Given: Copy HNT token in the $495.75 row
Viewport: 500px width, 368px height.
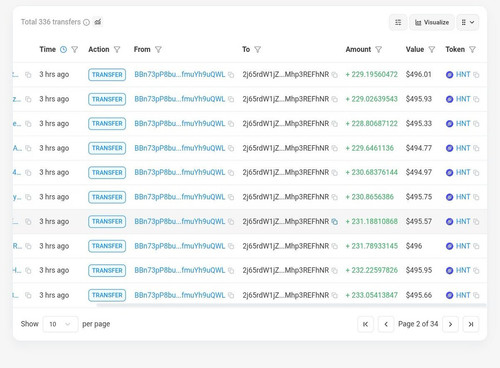Looking at the screenshot, I should tap(476, 197).
